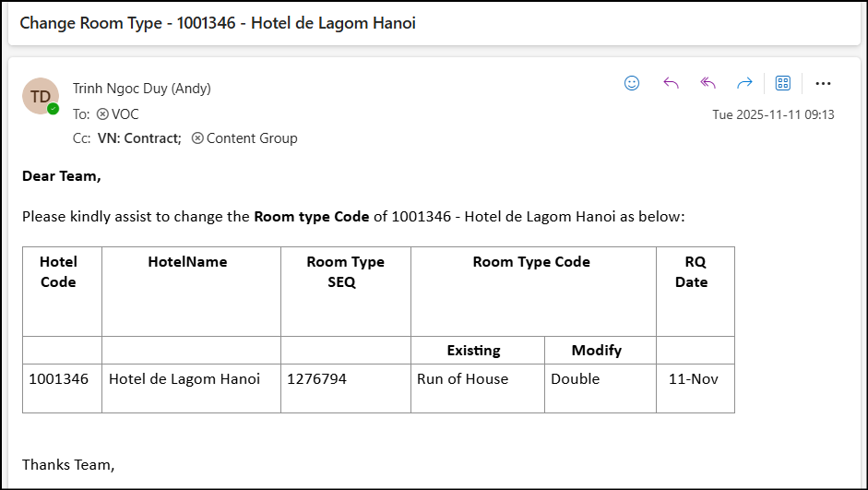Image resolution: width=868 pixels, height=490 pixels.
Task: Click the hotel code 1001346 table cell
Action: coord(59,378)
